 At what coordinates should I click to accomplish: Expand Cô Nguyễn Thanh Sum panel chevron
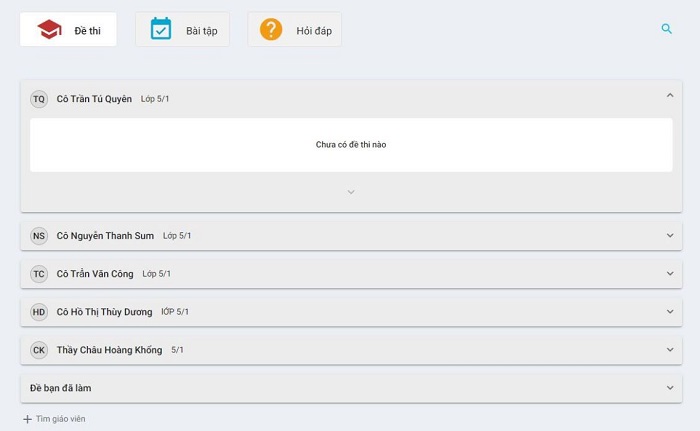click(670, 236)
